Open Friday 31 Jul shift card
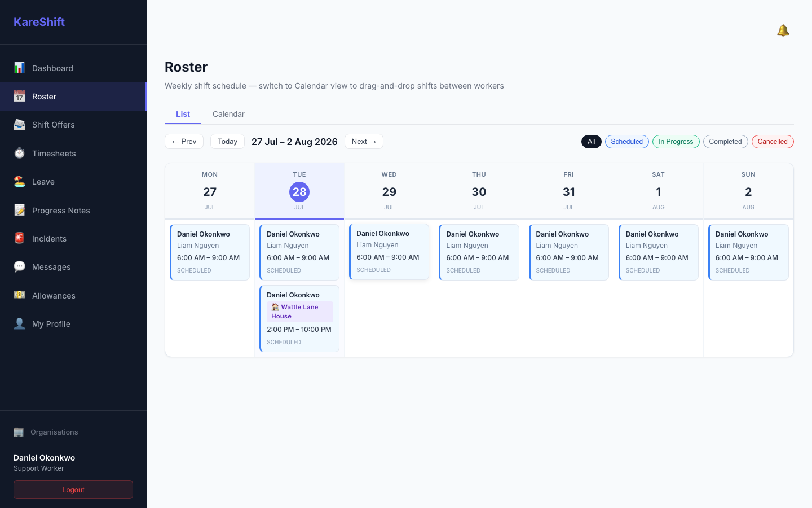 [568, 252]
